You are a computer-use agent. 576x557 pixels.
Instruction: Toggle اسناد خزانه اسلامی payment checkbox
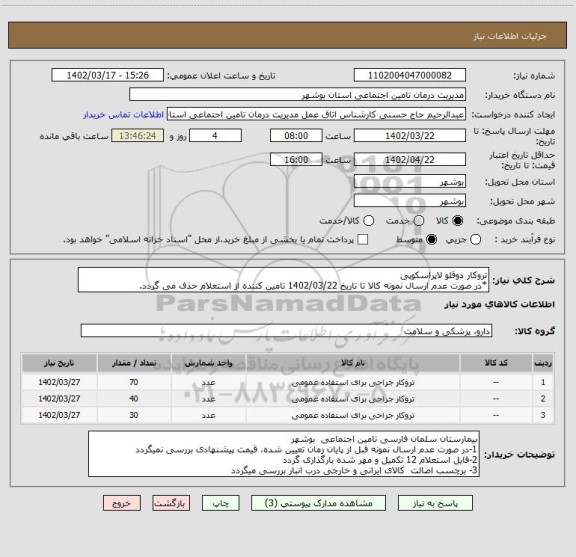pos(363,240)
